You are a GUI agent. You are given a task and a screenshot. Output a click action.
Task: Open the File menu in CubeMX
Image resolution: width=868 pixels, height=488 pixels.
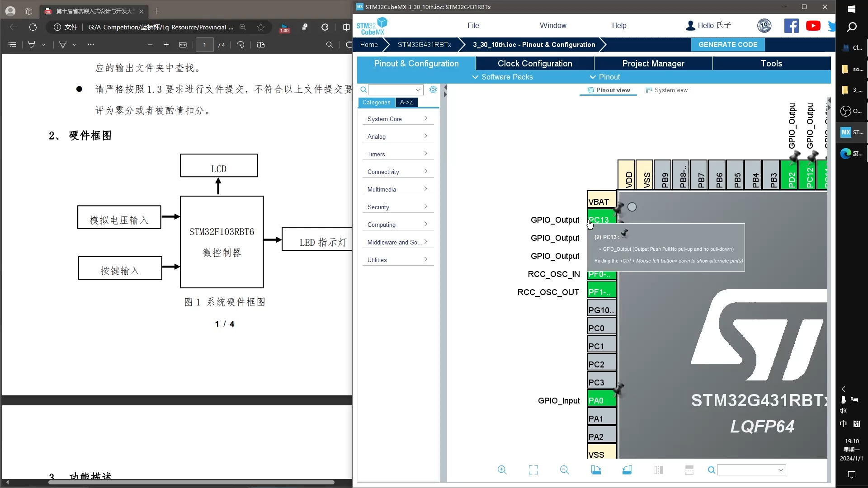tap(473, 25)
